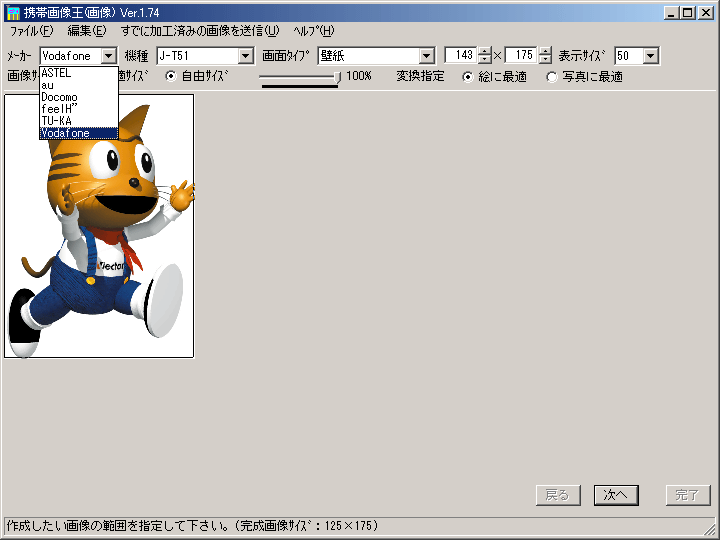The height and width of the screenshot is (540, 720).
Task: Minimize the 携帯画像王 window
Action: (x=671, y=13)
